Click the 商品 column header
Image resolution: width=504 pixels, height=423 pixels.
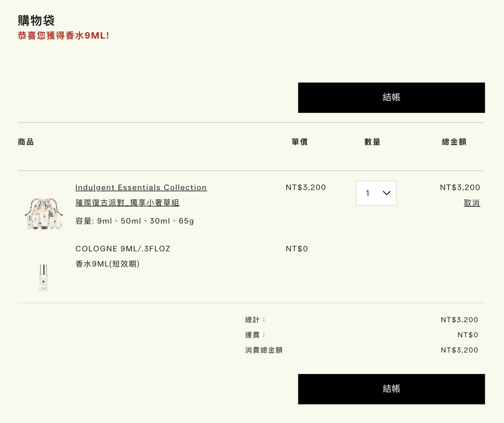[26, 142]
